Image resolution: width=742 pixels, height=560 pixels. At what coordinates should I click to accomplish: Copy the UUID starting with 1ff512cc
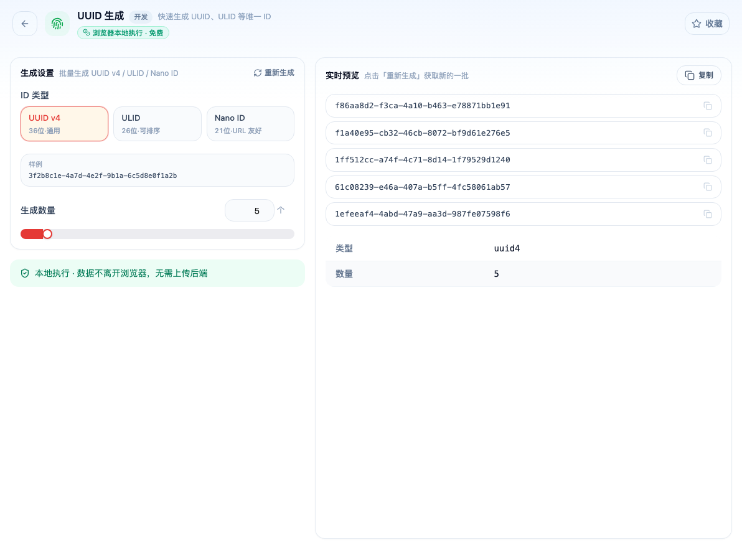click(x=708, y=160)
